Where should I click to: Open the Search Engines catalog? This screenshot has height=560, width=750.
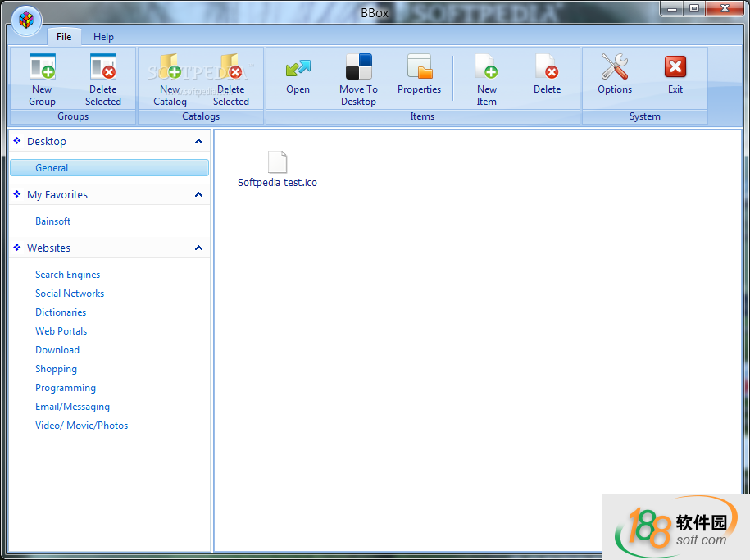point(67,275)
